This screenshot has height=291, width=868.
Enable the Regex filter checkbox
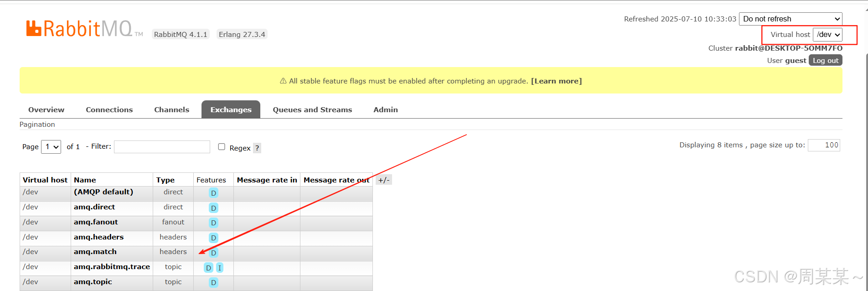[x=222, y=146]
